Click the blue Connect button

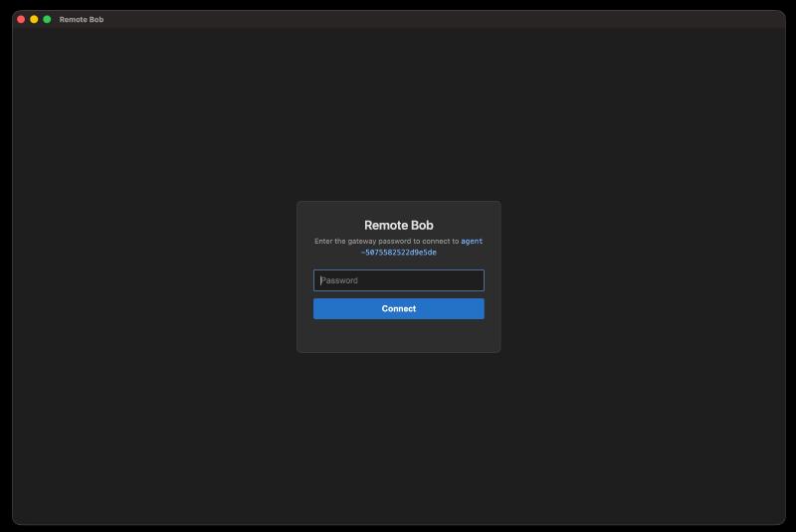[x=399, y=309]
